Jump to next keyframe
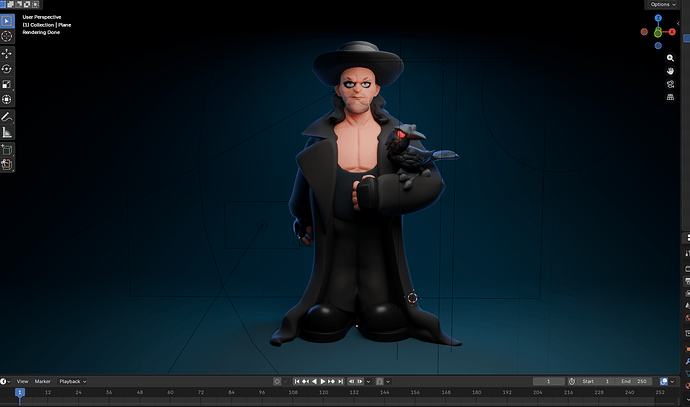Viewport: 690px width, 407px height. tap(331, 381)
